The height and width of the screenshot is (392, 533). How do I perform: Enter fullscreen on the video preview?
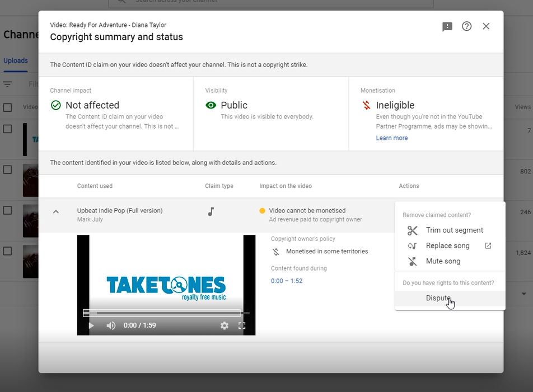(242, 325)
